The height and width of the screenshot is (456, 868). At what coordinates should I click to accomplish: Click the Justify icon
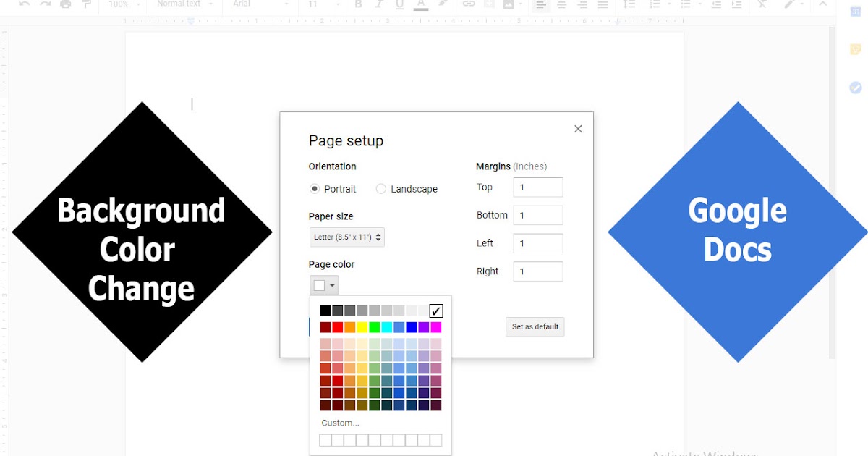click(603, 4)
